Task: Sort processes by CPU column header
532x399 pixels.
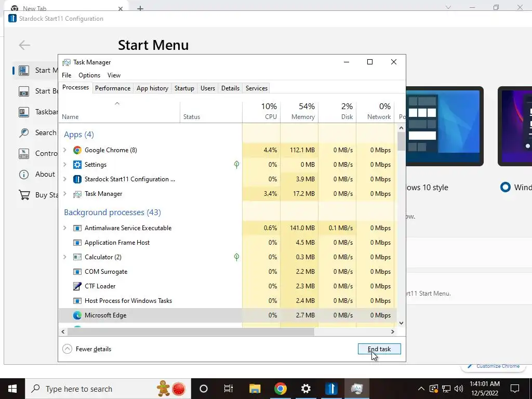Action: 261,112
